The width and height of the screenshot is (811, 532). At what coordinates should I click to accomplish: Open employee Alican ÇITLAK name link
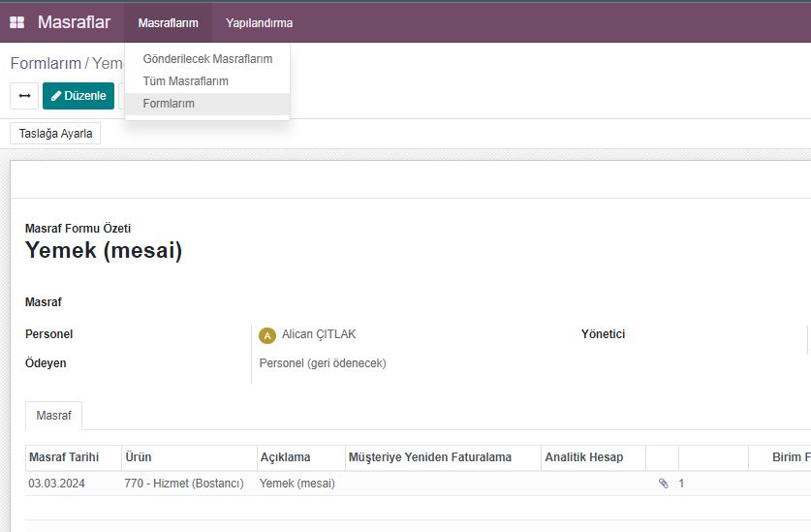pyautogui.click(x=319, y=334)
